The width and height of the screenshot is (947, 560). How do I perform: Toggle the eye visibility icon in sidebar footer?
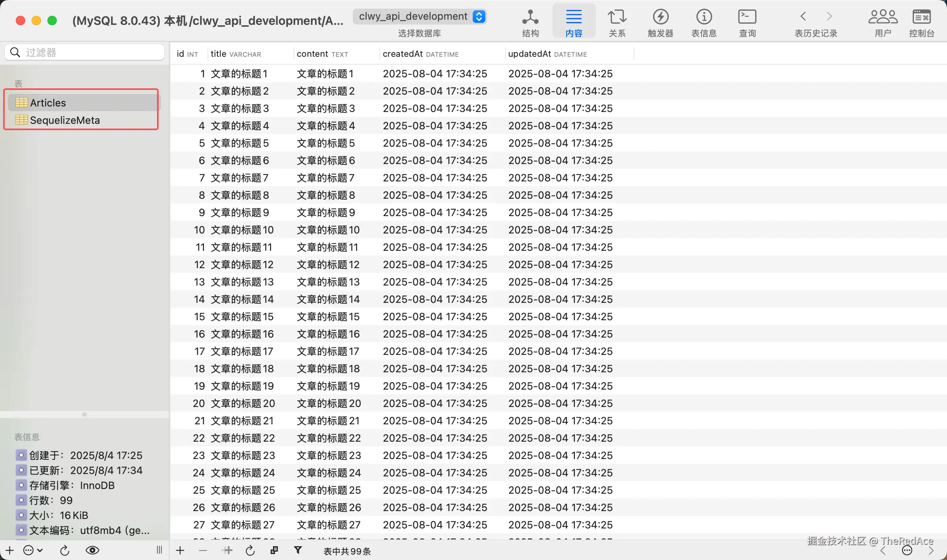point(92,550)
